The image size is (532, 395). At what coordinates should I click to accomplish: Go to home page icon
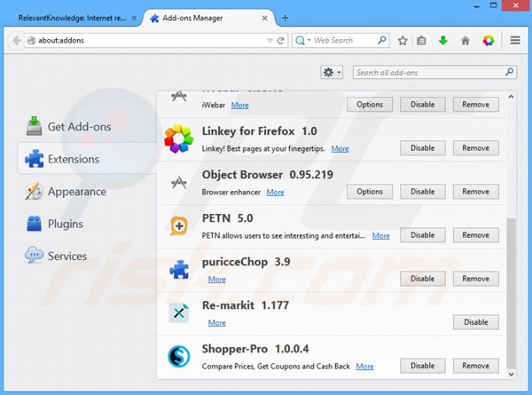point(465,41)
